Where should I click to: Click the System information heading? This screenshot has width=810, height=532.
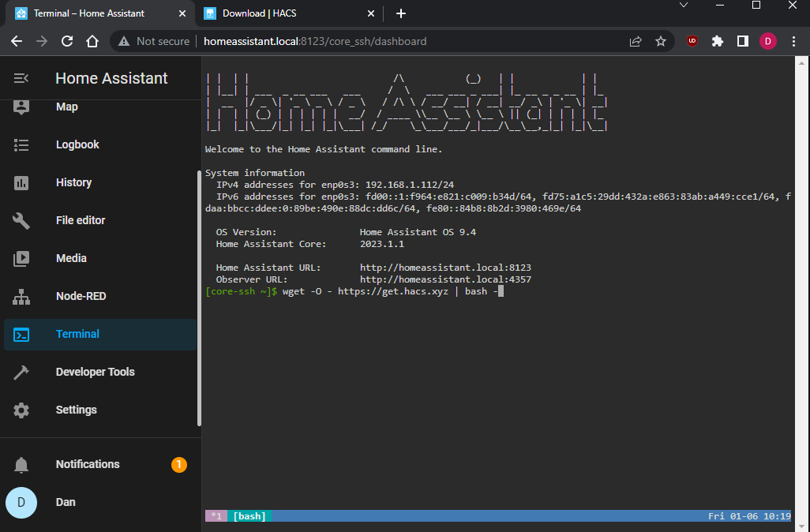tap(255, 173)
